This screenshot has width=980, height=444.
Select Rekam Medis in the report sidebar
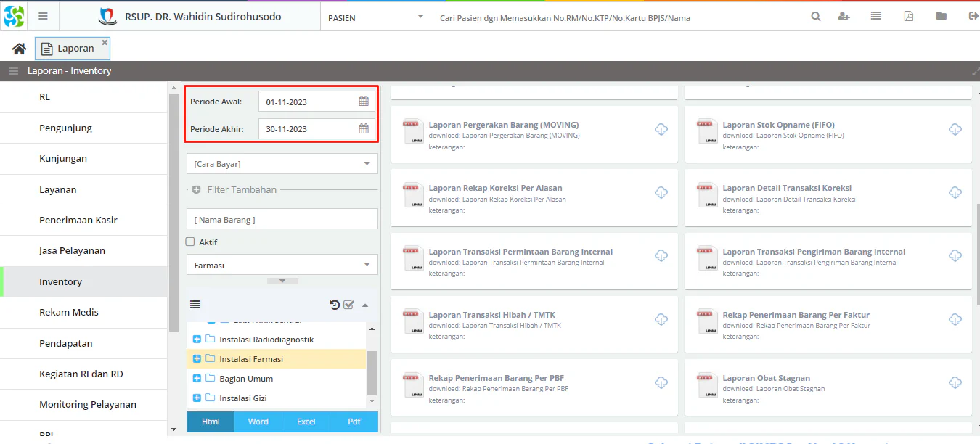[x=69, y=313]
